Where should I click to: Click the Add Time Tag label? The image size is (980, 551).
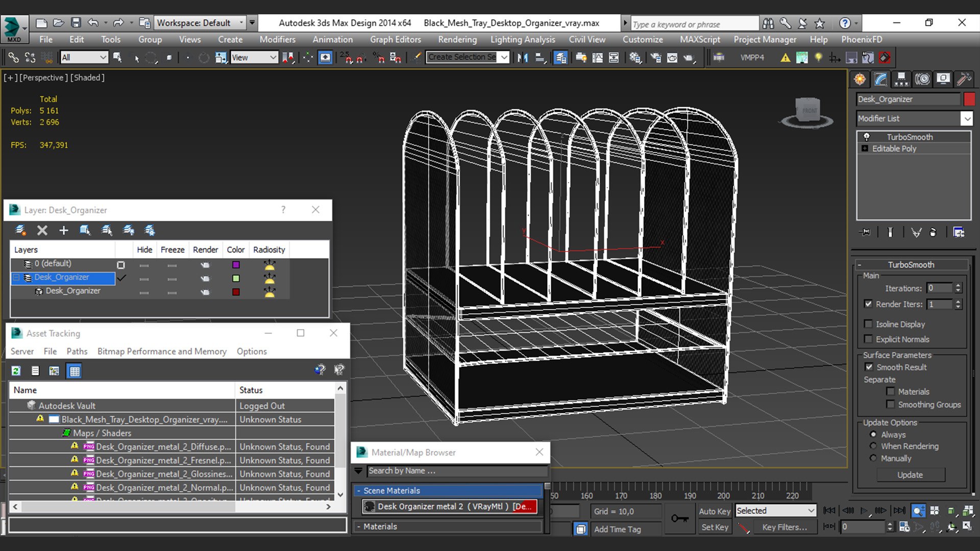tap(617, 530)
